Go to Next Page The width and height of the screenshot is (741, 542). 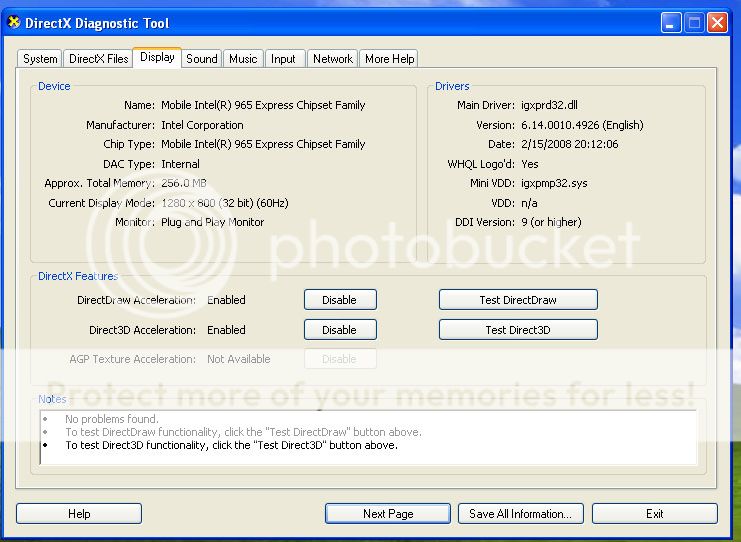(388, 513)
